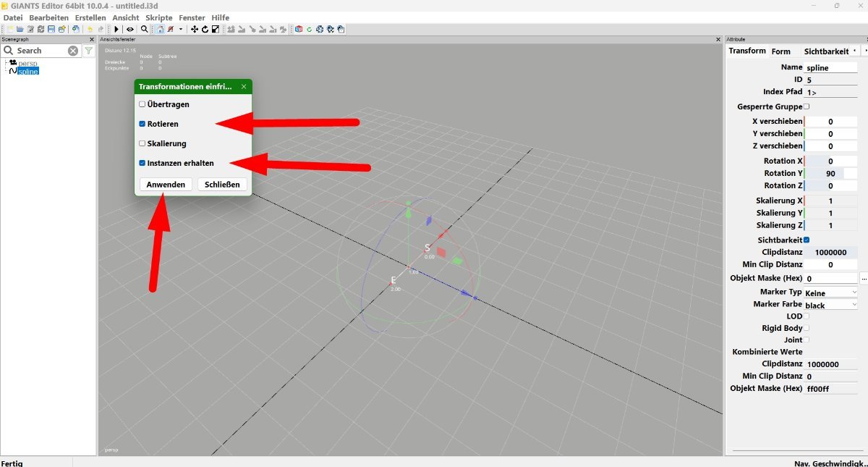Enable the Skalierung checkbox
This screenshot has height=467, width=868.
click(x=142, y=143)
